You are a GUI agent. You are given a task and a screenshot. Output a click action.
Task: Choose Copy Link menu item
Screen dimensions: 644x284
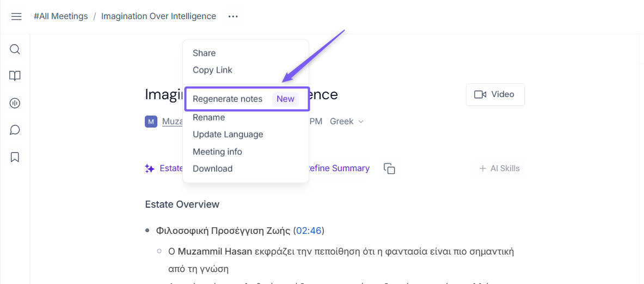click(x=212, y=70)
